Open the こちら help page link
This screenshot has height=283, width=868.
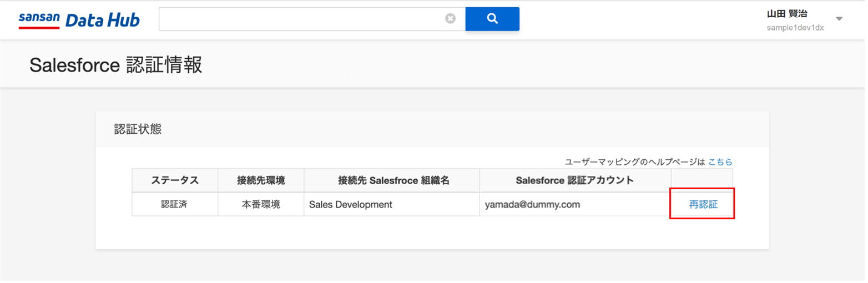pos(720,162)
